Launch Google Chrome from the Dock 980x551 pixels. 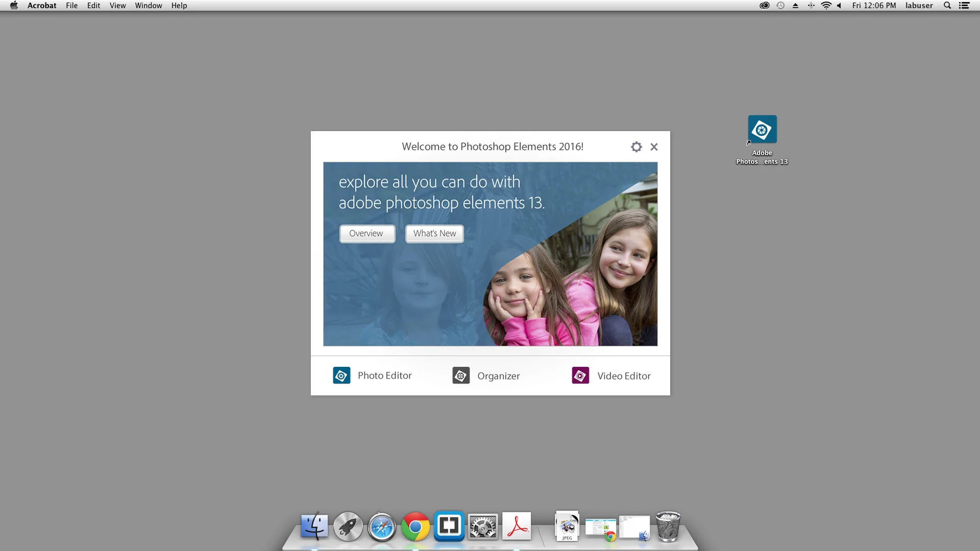415,527
